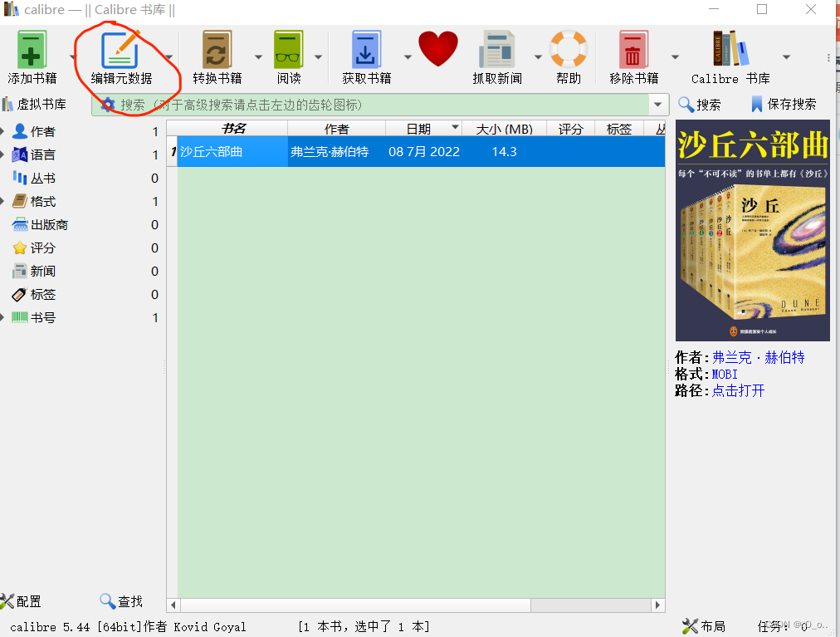840x637 pixels.
Task: Click date cell 08 7月 2022
Action: [424, 152]
